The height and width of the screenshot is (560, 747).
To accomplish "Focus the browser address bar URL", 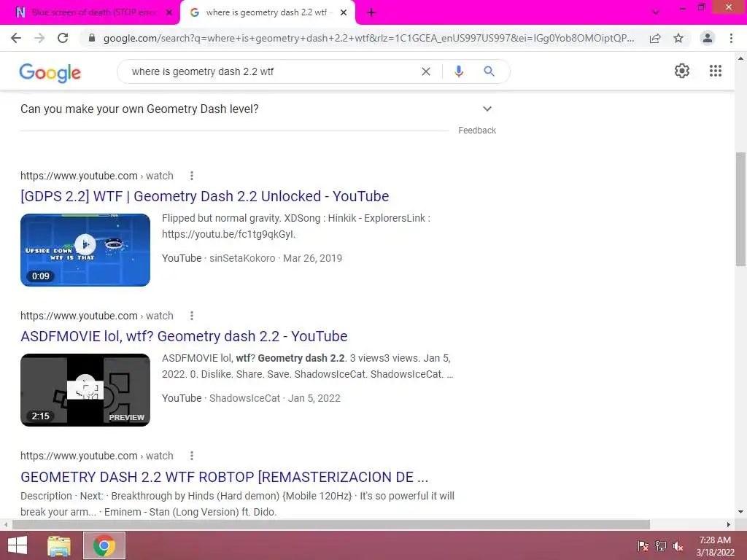I will click(368, 38).
